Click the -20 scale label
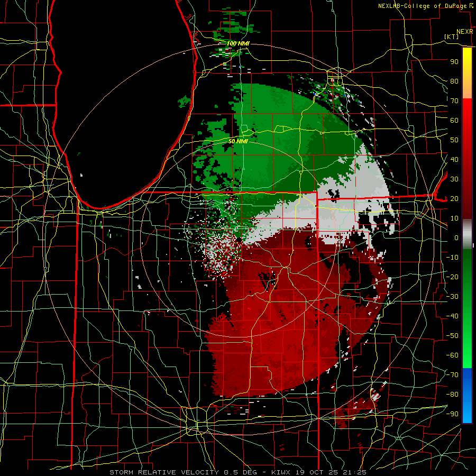Screen dimensions: 476x476 coord(452,277)
